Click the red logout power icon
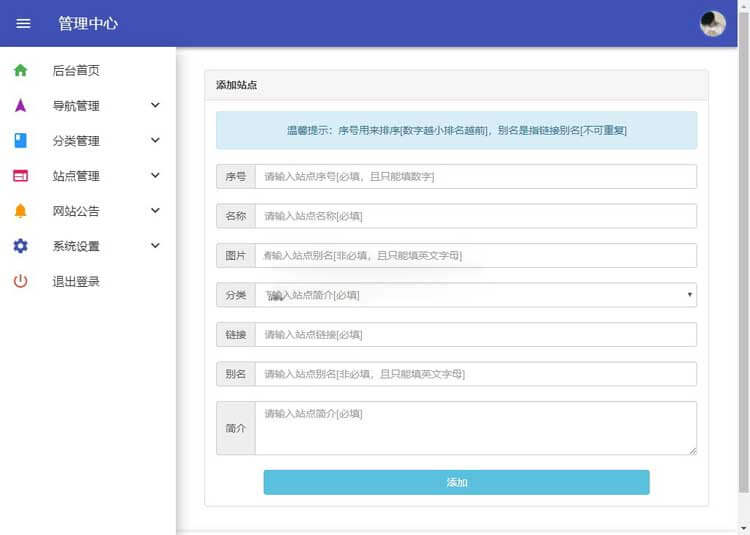The height and width of the screenshot is (535, 750). [x=20, y=281]
